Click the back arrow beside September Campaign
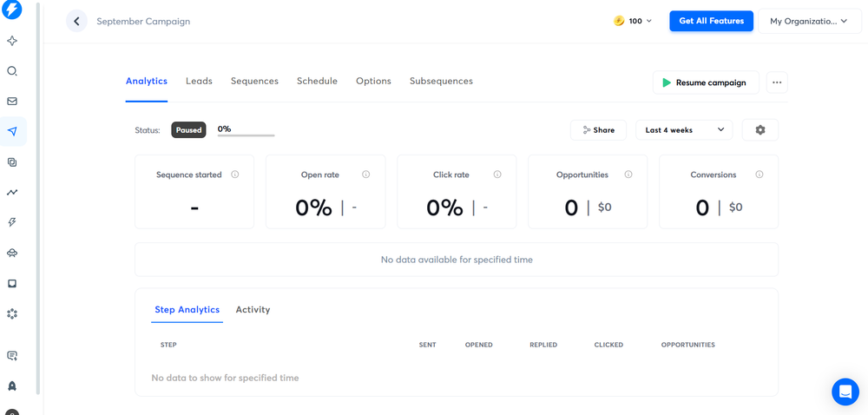Screen dimensions: 868x415 [76, 21]
